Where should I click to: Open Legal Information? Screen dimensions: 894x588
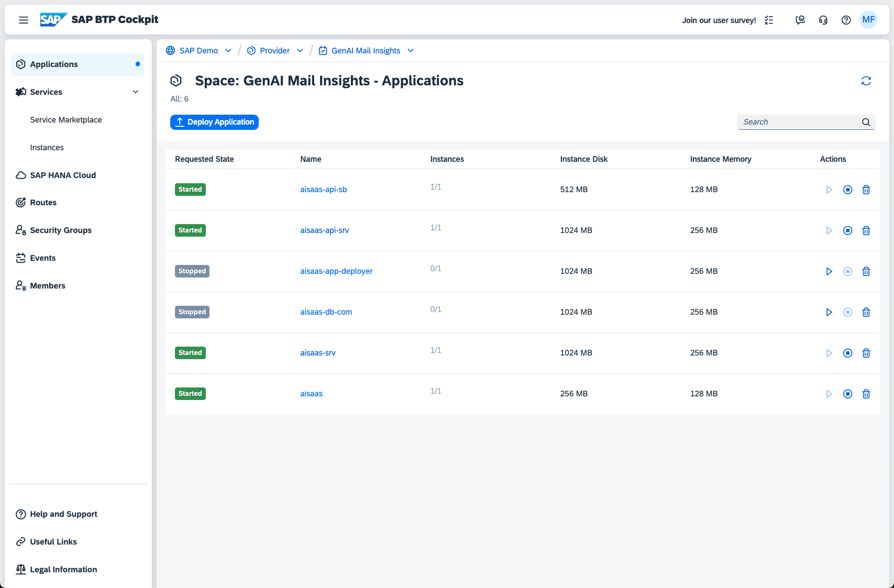click(63, 570)
